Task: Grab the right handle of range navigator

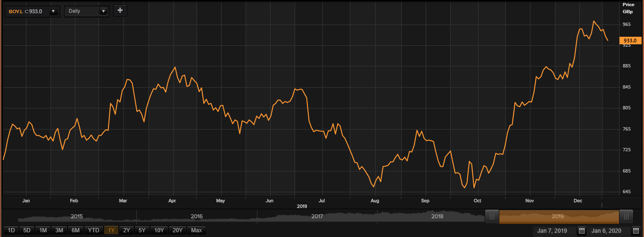Action: (626, 216)
